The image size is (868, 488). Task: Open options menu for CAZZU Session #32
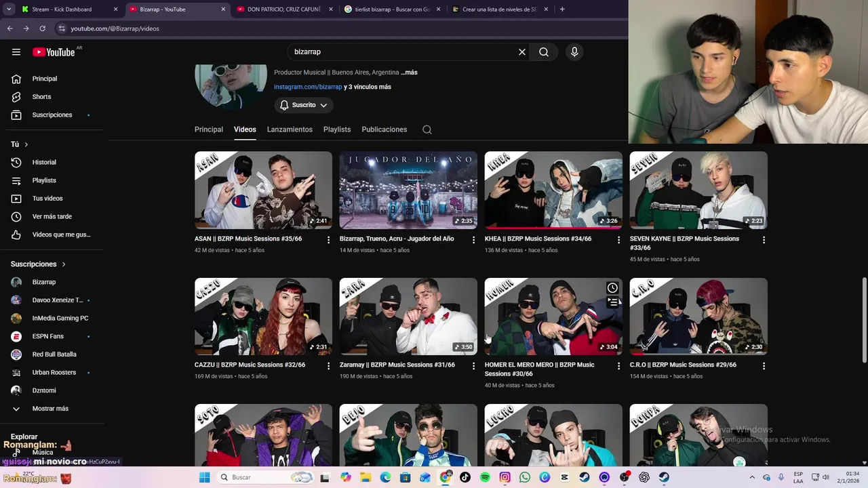(329, 366)
